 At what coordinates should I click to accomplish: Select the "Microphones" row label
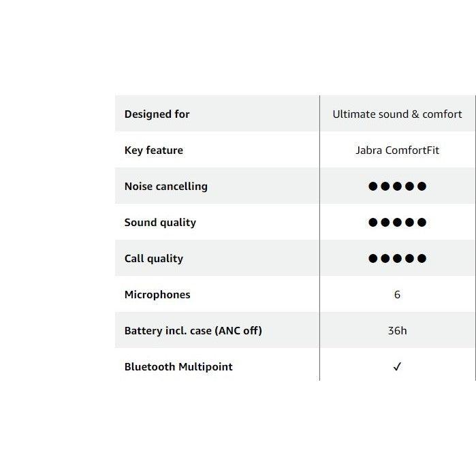[x=157, y=294]
